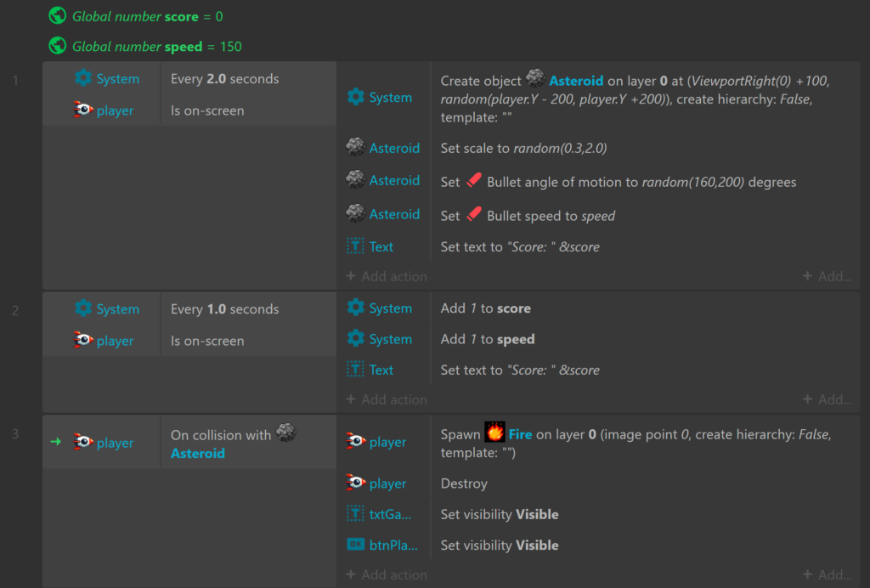
Task: Select the player Destroy action
Action: point(464,483)
